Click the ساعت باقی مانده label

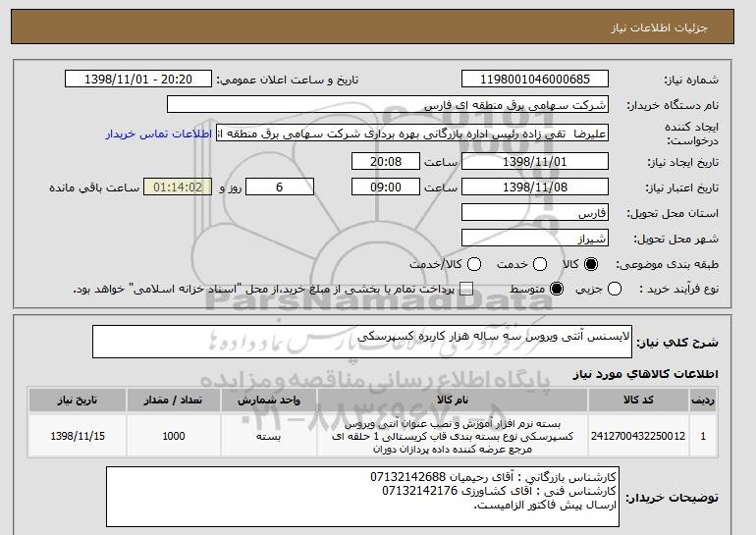tap(94, 187)
